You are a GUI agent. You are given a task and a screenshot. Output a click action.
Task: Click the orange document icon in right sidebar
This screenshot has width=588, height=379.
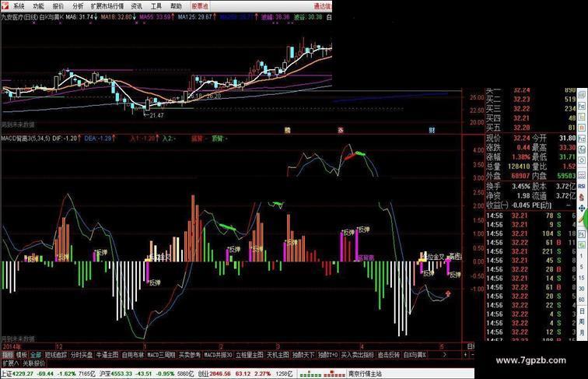tap(581, 128)
